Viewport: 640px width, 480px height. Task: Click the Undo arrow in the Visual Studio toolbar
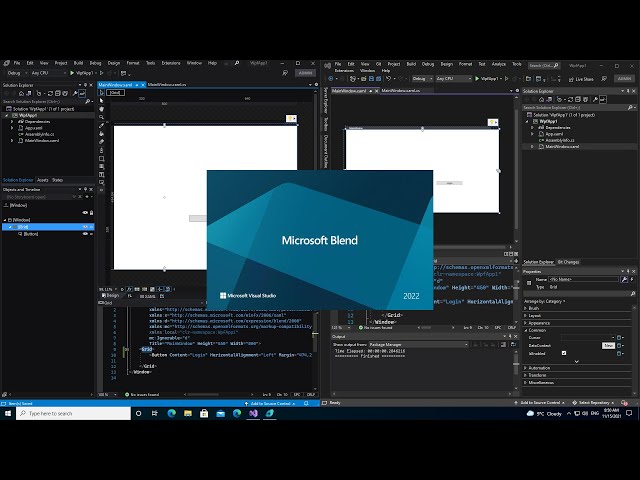point(389,78)
